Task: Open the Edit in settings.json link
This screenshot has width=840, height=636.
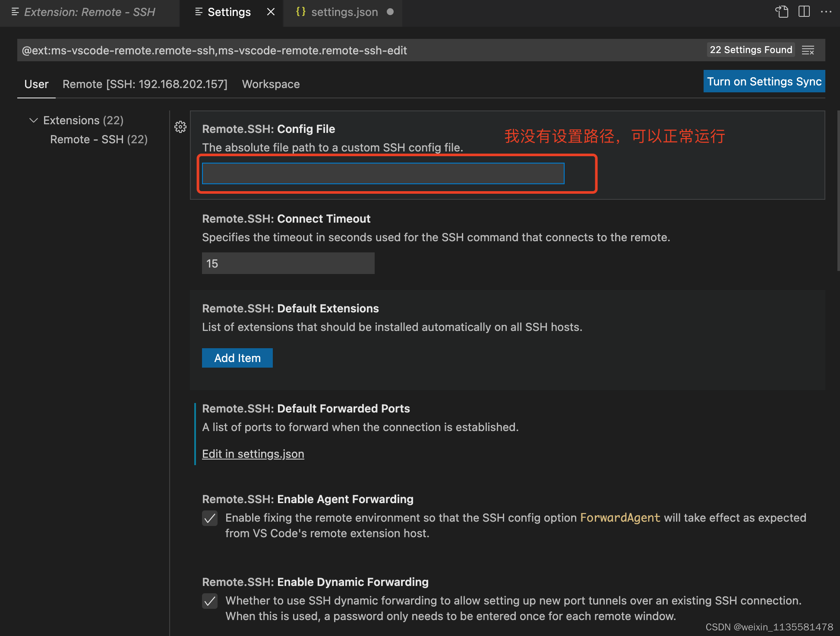Action: pyautogui.click(x=253, y=454)
